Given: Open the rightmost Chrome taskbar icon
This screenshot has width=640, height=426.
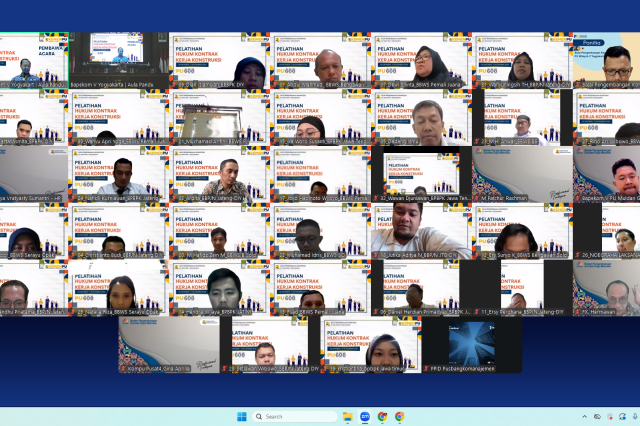Looking at the screenshot, I should 399,416.
